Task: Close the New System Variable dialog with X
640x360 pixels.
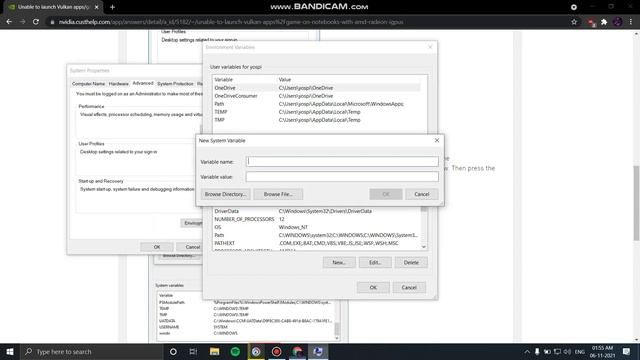Action: (437, 140)
